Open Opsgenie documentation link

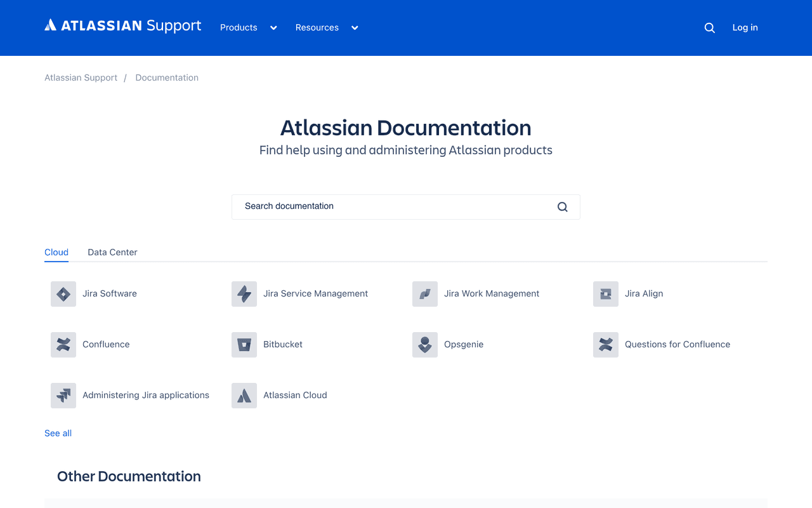(x=464, y=344)
